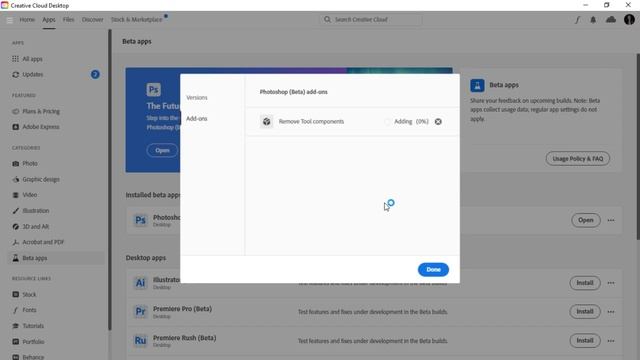
Task: Install Illustrator (Beta)
Action: pos(584,283)
